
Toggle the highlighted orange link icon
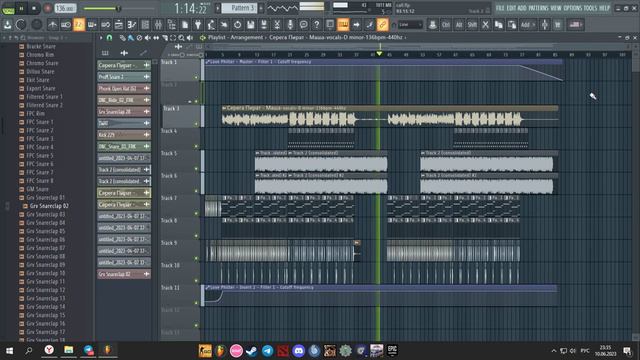tap(382, 24)
